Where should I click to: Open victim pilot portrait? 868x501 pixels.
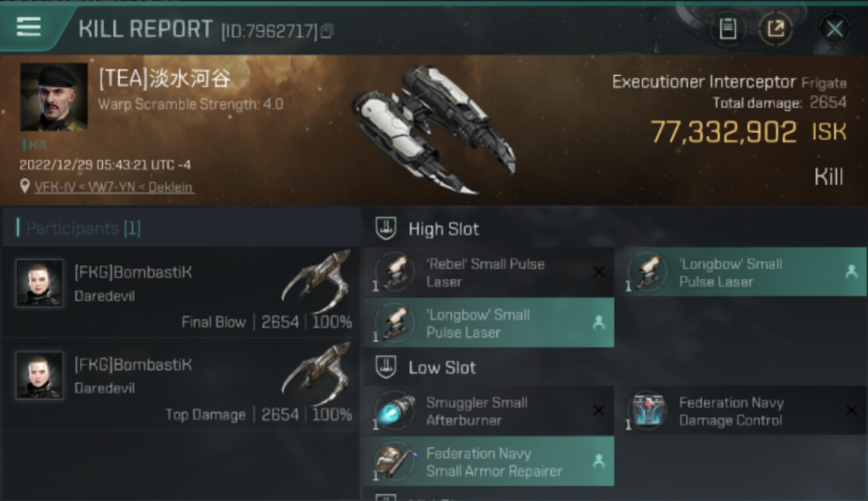[53, 97]
